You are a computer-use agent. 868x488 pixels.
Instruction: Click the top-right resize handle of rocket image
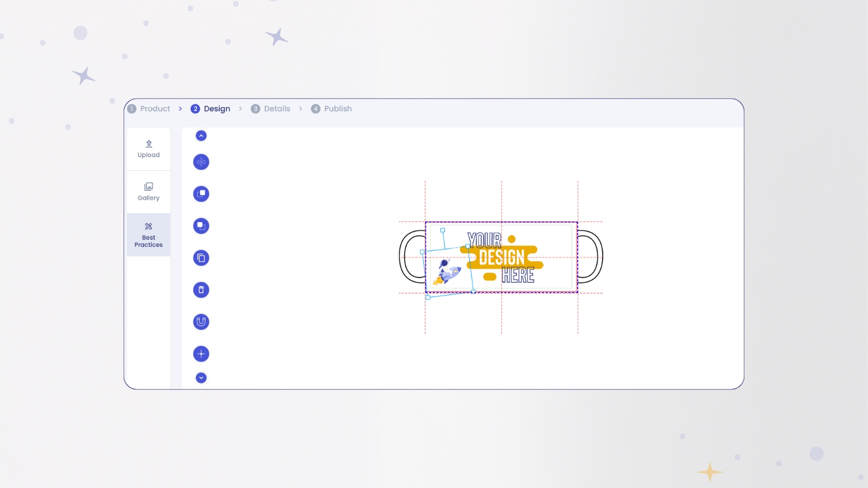click(x=468, y=246)
